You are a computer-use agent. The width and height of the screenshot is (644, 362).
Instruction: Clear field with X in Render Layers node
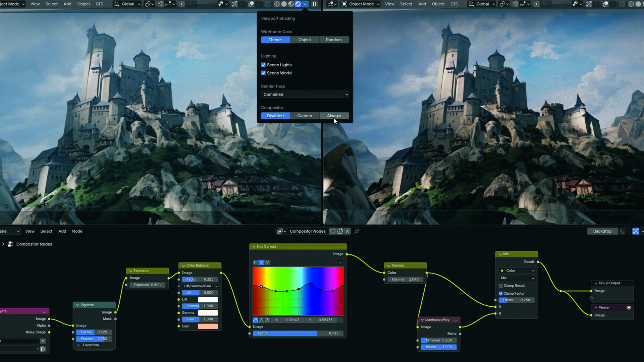tap(43, 341)
